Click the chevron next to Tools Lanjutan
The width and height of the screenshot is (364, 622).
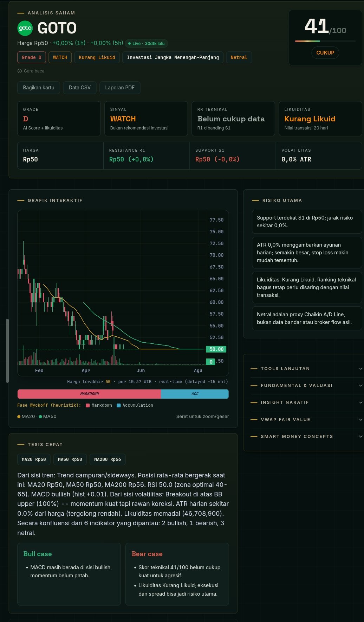pos(360,369)
